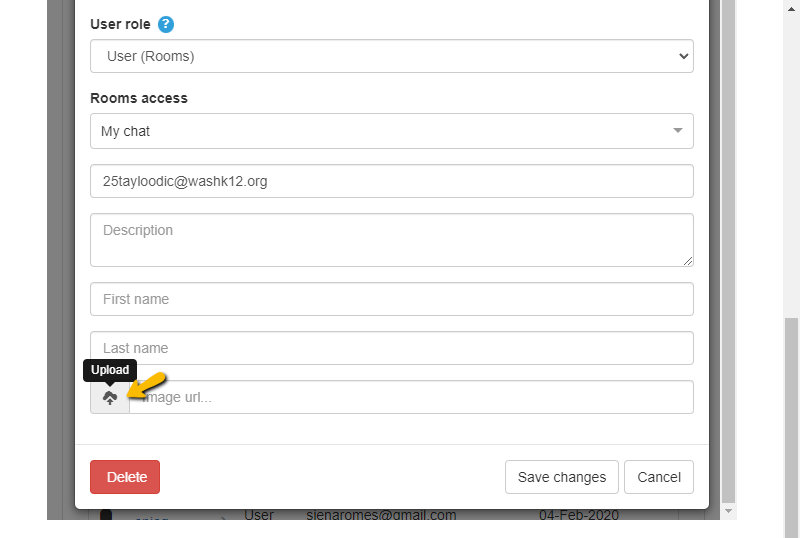Click the dialog's vertical scrollbar track
The width and height of the screenshot is (800, 538).
729,250
